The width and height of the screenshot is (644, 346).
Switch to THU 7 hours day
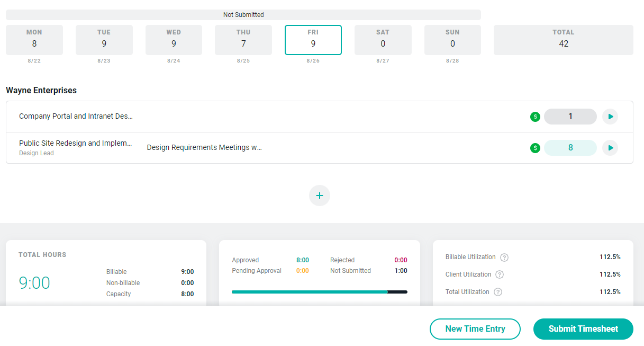pos(243,40)
